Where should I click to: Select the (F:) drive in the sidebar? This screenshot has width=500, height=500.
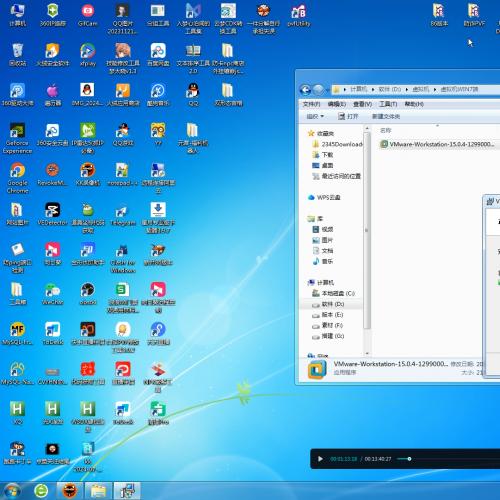coord(327,325)
